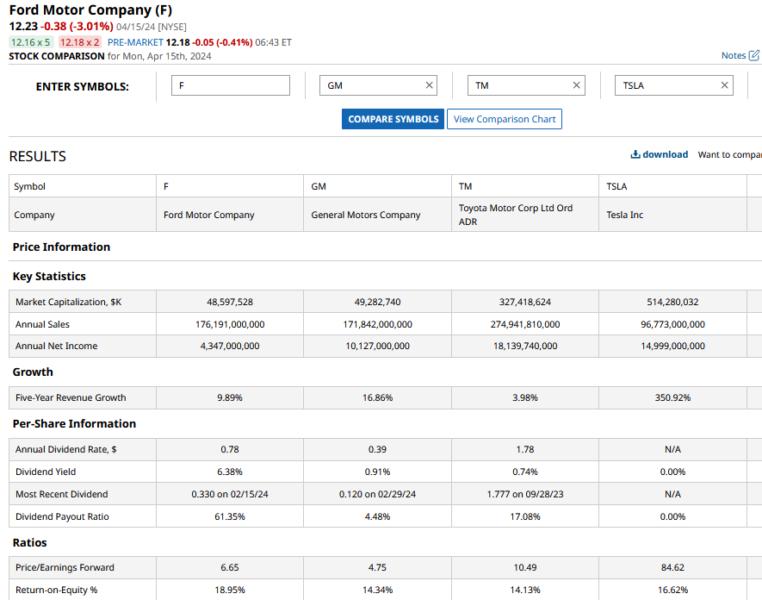Click the download arrow icon
Screen dimensions: 762x600
tap(635, 154)
